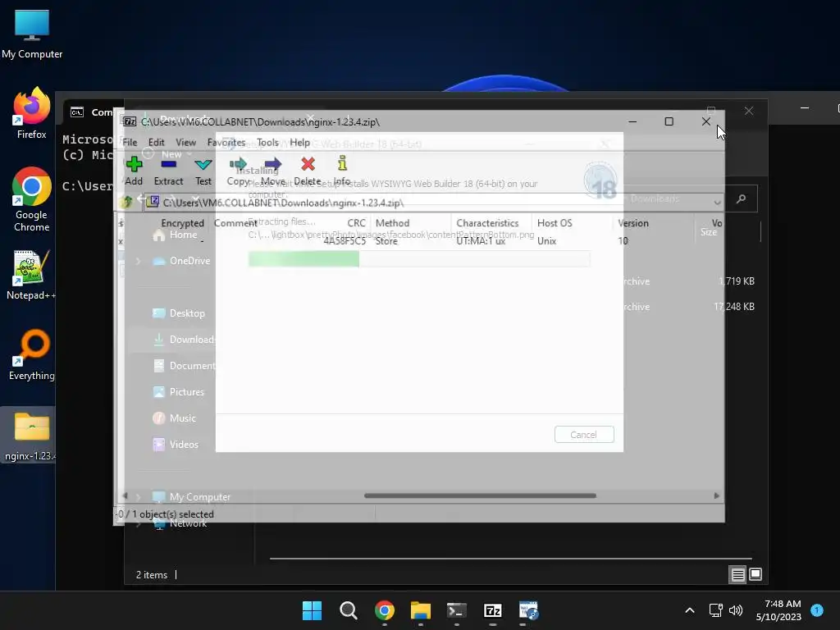Show hidden system tray icons
This screenshot has height=630, width=840.
[x=690, y=610]
